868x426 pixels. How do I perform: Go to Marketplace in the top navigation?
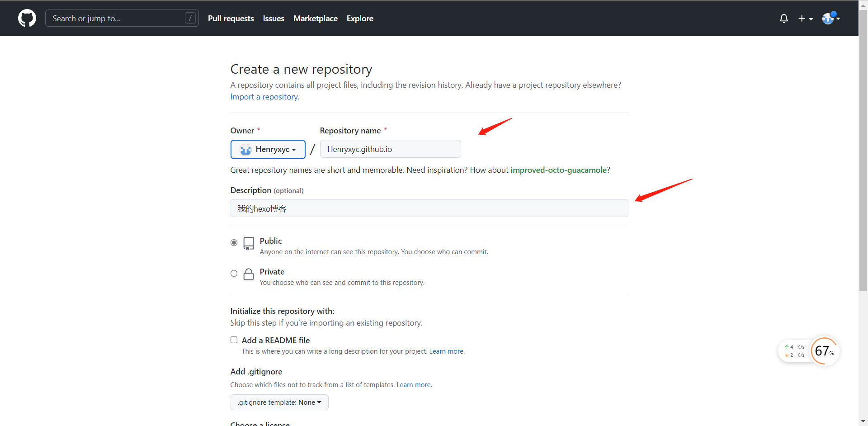click(315, 19)
